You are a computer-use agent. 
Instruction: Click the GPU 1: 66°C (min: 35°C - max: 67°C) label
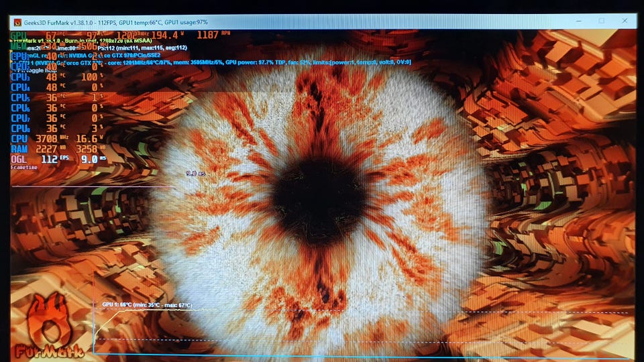147,305
